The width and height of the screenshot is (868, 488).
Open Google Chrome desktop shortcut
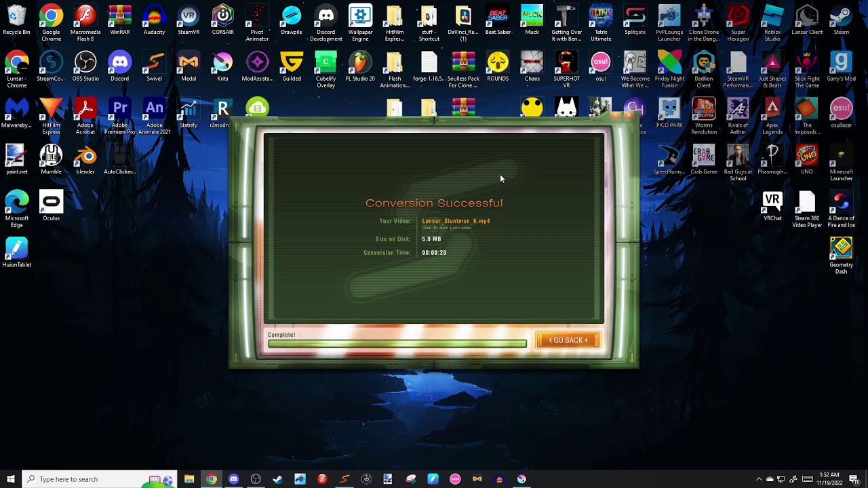click(x=51, y=23)
